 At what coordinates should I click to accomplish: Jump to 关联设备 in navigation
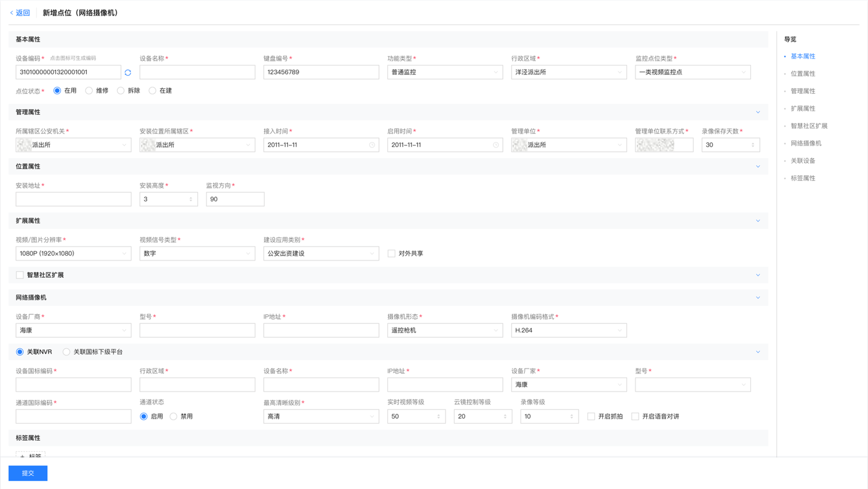coord(802,160)
